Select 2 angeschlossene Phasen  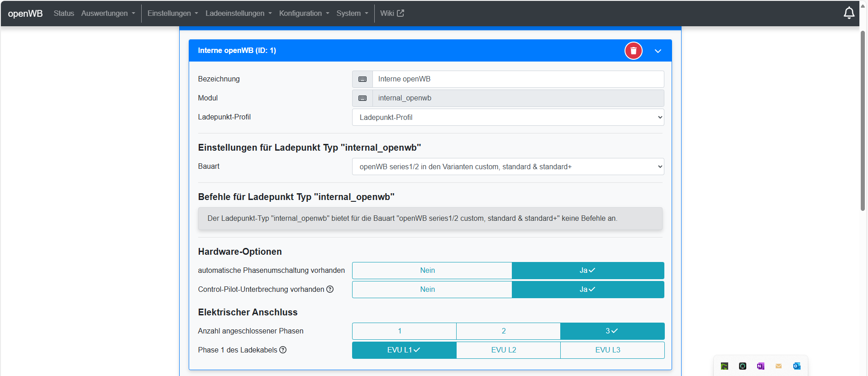pyautogui.click(x=508, y=331)
